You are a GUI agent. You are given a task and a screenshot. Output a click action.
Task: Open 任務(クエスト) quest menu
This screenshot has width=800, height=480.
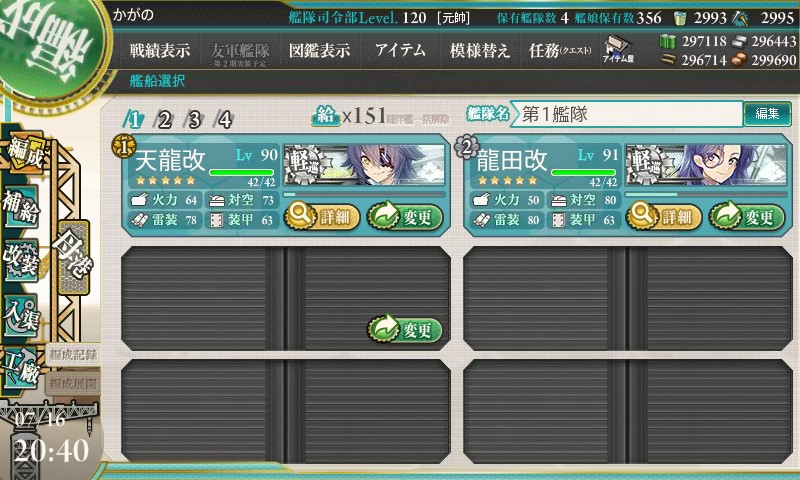click(x=560, y=50)
